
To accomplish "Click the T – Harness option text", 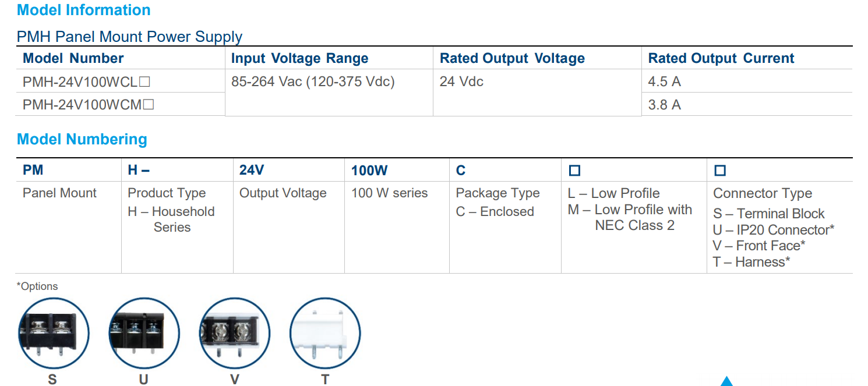I will coord(751,262).
